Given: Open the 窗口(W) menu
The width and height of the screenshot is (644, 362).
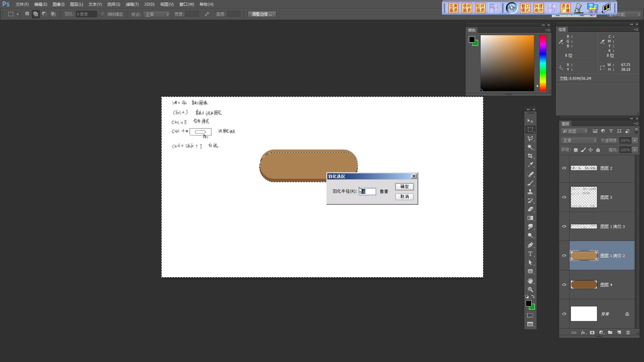Looking at the screenshot, I should [x=187, y=4].
